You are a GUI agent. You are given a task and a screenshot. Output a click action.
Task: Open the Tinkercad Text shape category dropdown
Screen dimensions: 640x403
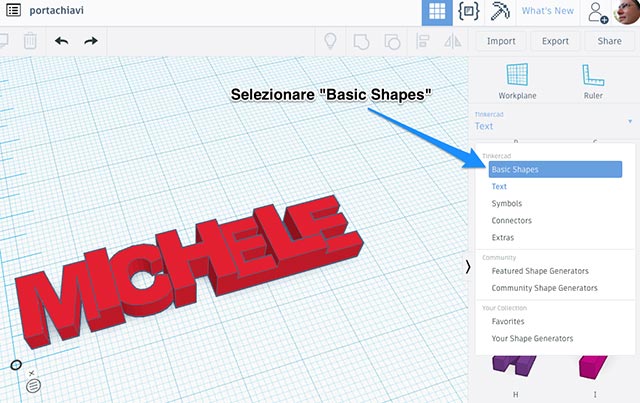tap(553, 121)
